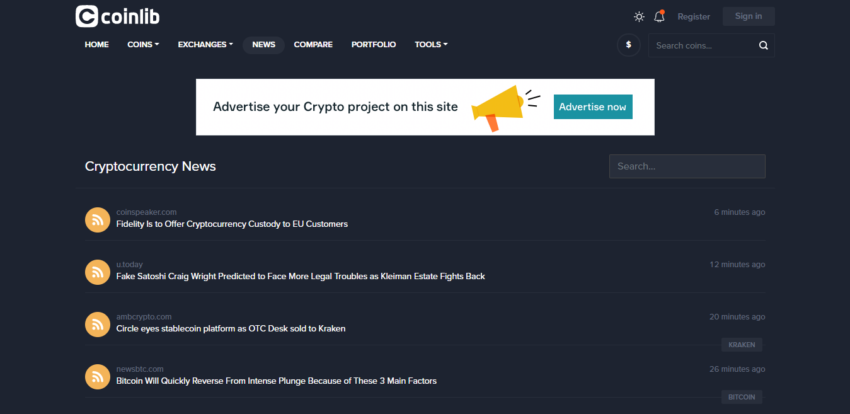Click the RSS icon for the ambcrypto.com article
The image size is (850, 414).
coord(98,325)
